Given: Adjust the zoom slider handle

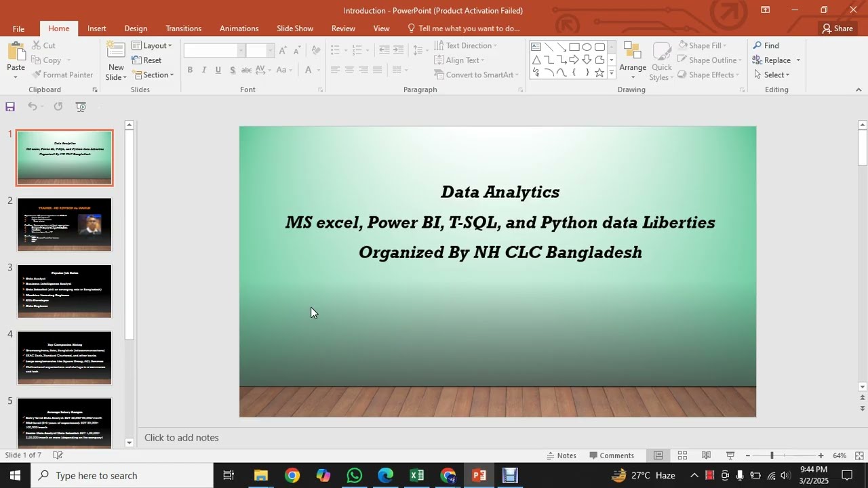Looking at the screenshot, I should pyautogui.click(x=772, y=455).
